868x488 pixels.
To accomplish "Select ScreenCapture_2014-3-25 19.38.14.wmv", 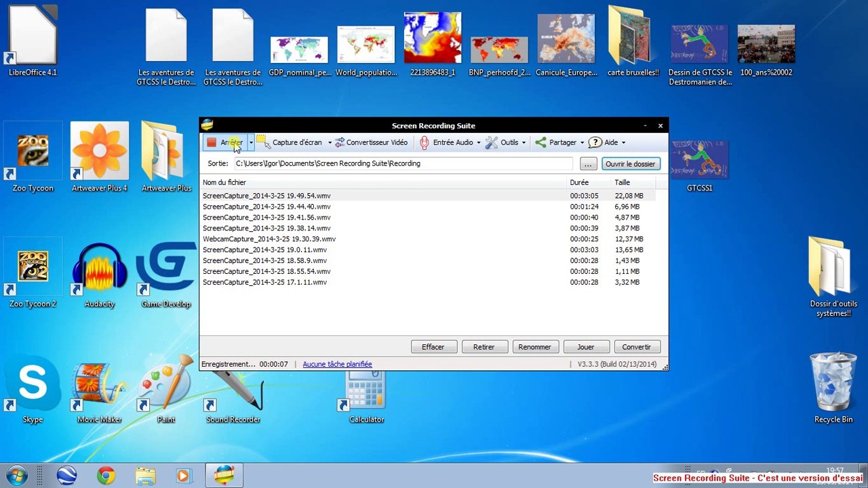I will coord(429,228).
